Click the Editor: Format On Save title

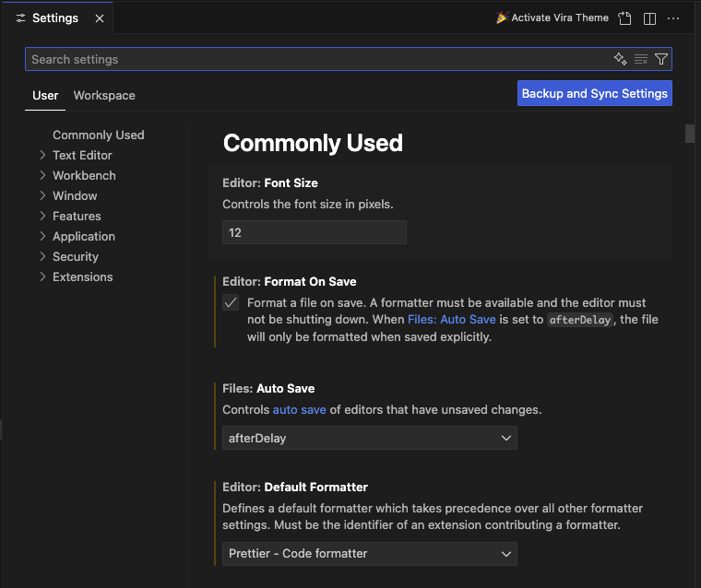[290, 281]
